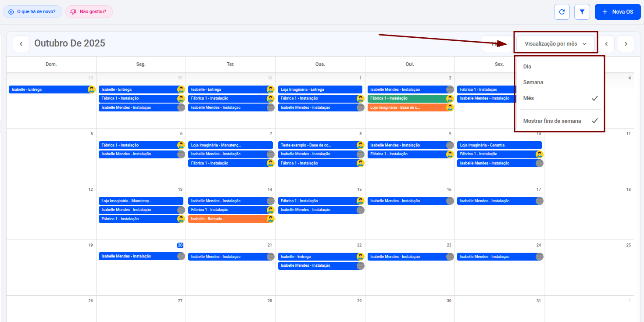The width and height of the screenshot is (644, 322).
Task: Open the orange "Isabelle - Retirada" event
Action: 231,219
